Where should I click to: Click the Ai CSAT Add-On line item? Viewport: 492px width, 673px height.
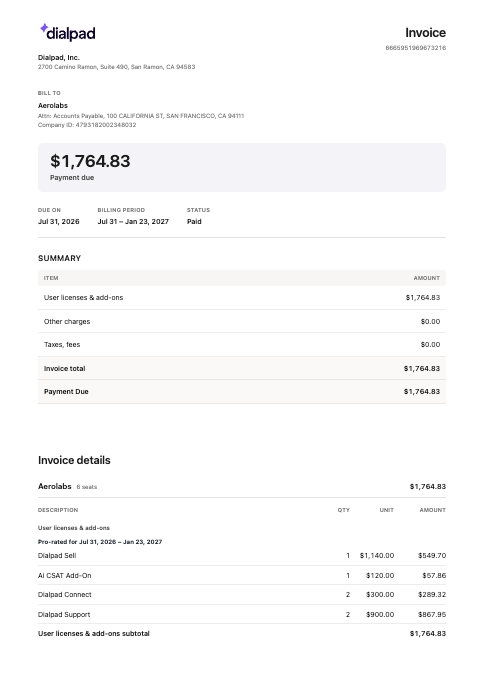pyautogui.click(x=242, y=576)
